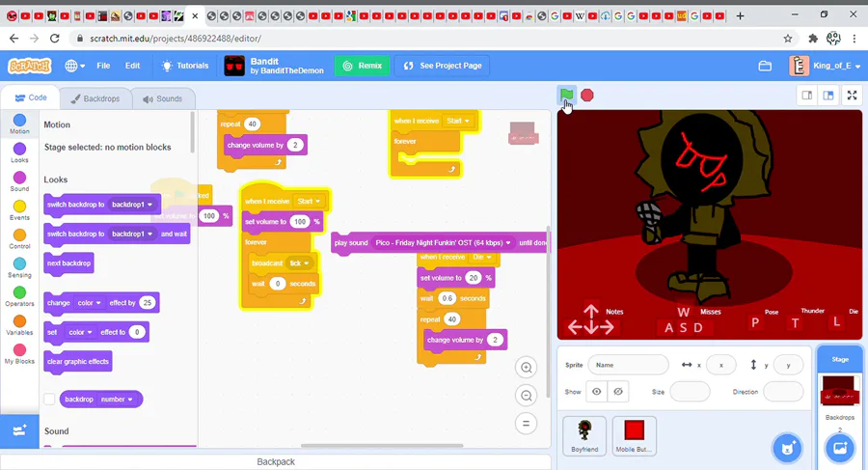Open Tutorials
868x470 pixels.
[185, 66]
